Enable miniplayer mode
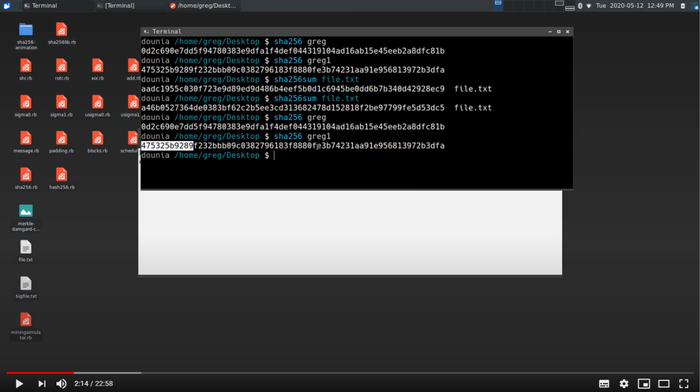Image resolution: width=700 pixels, height=392 pixels. coord(644,384)
